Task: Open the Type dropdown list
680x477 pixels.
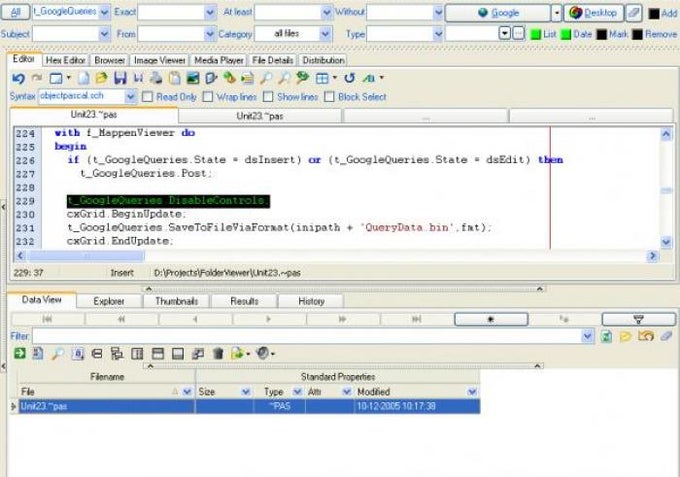Action: [438, 34]
